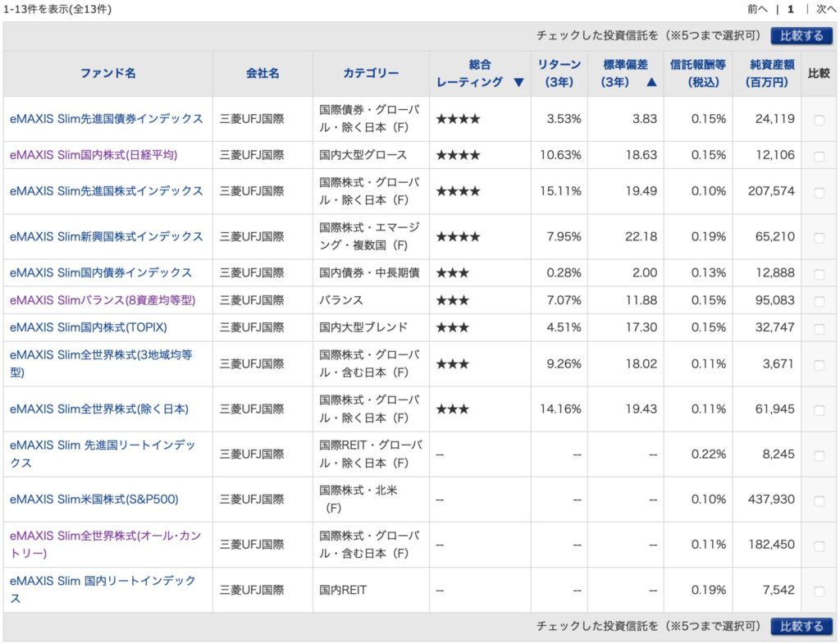840x644 pixels.
Task: Sort table by 信託報酬等(税込) header
Action: point(697,73)
